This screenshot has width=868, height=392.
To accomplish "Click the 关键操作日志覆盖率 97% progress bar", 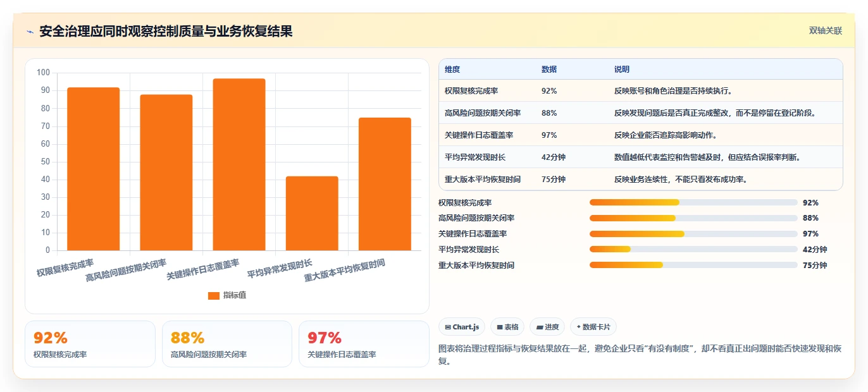I will pos(693,234).
